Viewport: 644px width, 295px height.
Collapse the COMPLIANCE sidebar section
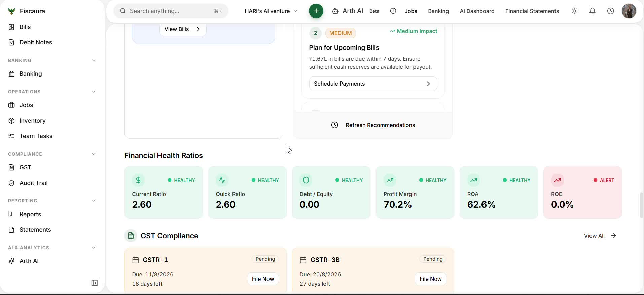pos(94,154)
